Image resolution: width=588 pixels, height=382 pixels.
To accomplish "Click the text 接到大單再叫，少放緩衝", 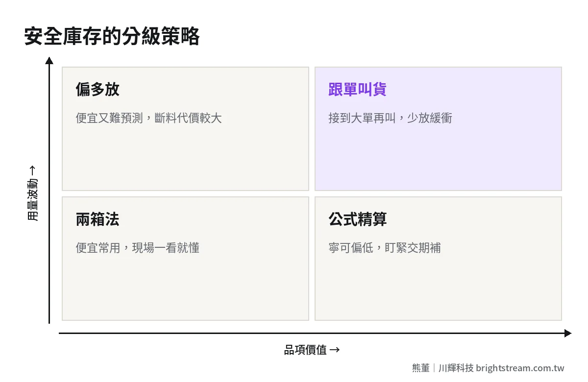I will 390,118.
